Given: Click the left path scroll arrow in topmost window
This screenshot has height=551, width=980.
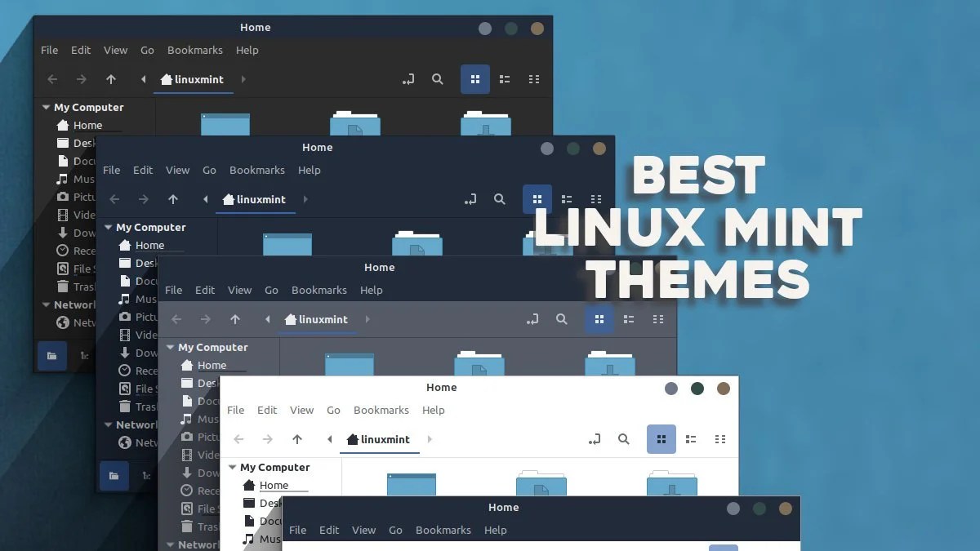Looking at the screenshot, I should pyautogui.click(x=143, y=79).
